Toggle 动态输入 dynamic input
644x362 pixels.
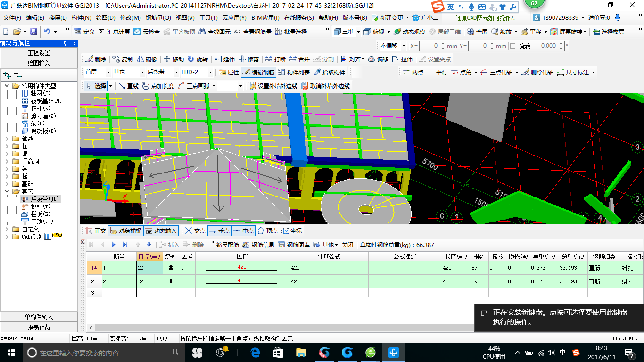pos(161,230)
